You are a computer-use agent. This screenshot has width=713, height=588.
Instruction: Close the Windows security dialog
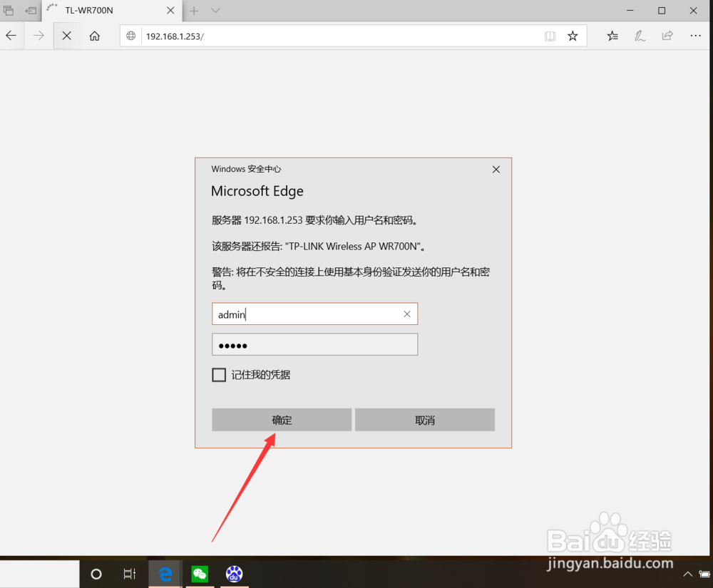(496, 170)
